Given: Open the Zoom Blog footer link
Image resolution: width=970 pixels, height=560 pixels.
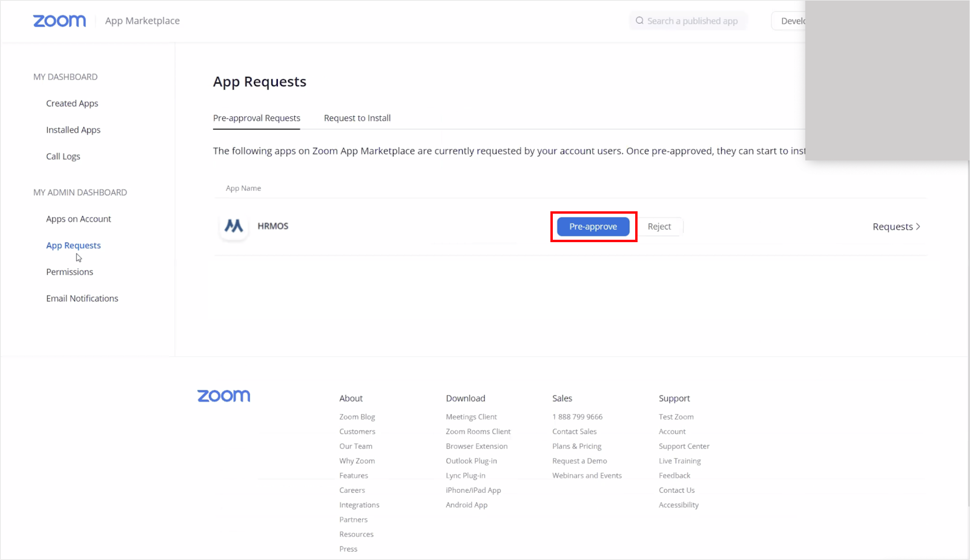Looking at the screenshot, I should (x=357, y=417).
